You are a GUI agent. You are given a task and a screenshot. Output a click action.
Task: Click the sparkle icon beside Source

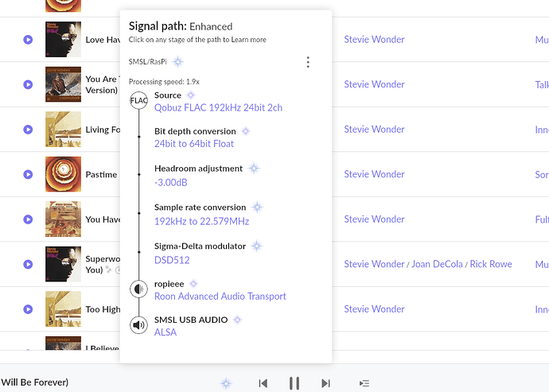190,95
